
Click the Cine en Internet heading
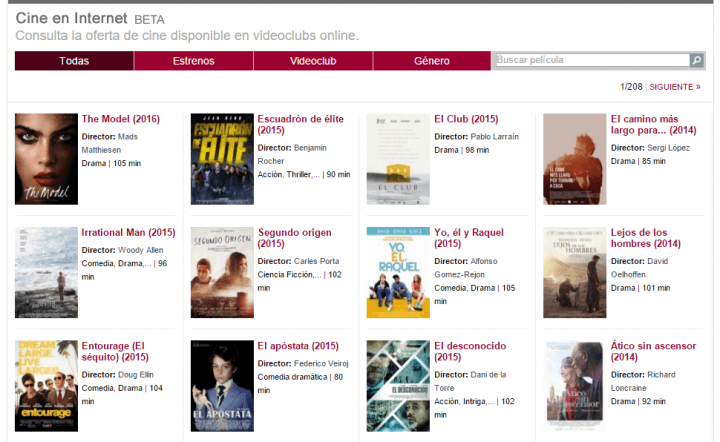(71, 18)
